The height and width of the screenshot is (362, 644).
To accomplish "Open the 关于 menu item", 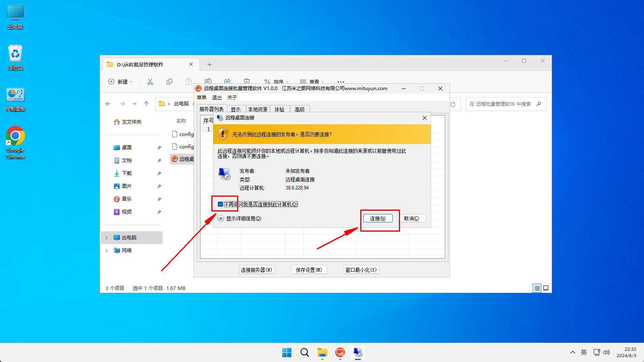I will 232,98.
